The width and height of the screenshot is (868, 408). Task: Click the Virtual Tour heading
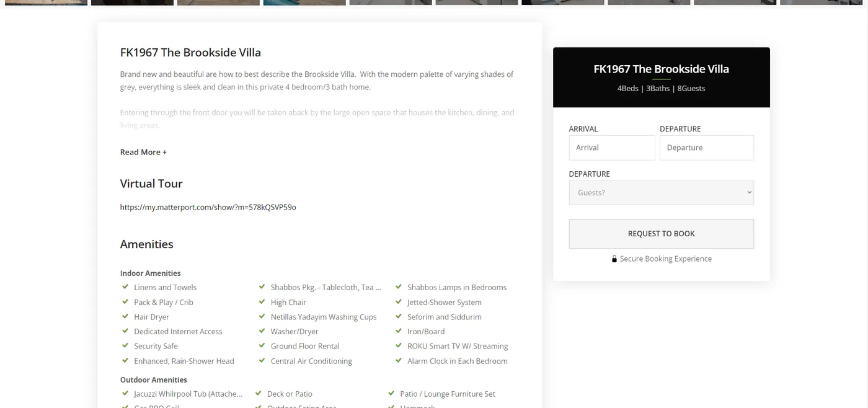tap(151, 184)
